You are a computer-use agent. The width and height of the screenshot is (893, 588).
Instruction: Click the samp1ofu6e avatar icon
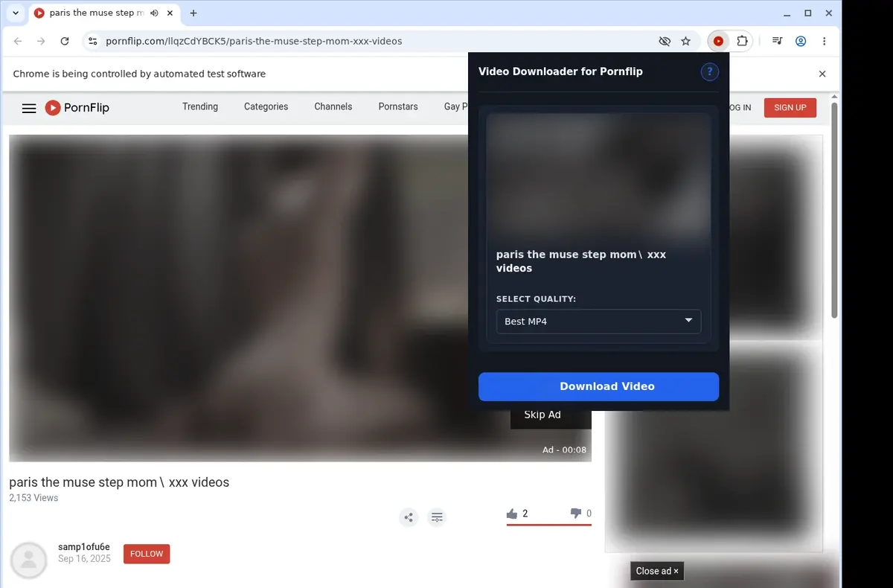[x=29, y=560]
